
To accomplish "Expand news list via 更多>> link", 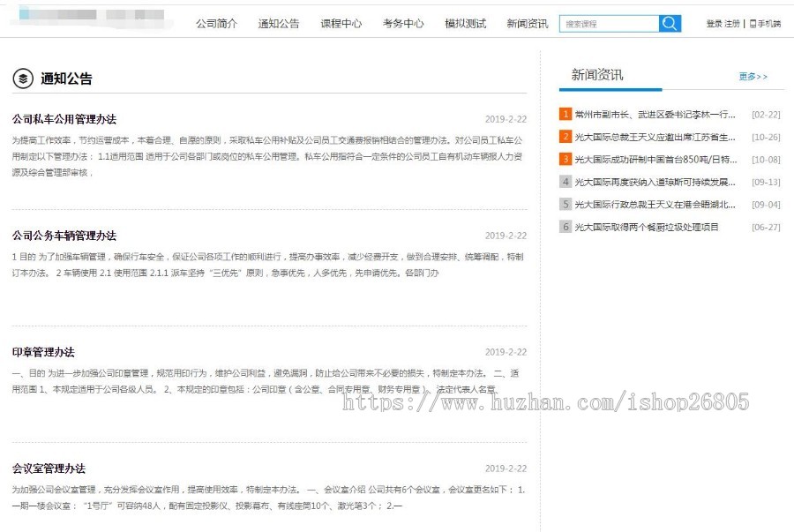I will (x=753, y=77).
